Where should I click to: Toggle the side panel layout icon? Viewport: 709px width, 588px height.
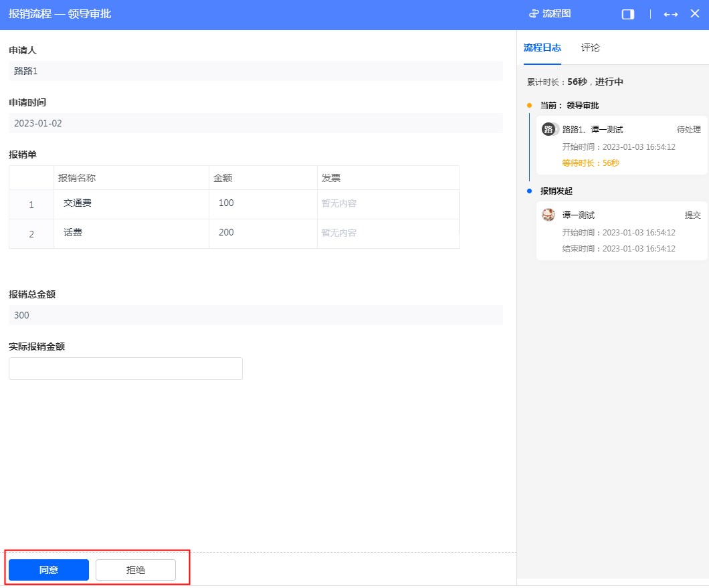click(627, 14)
